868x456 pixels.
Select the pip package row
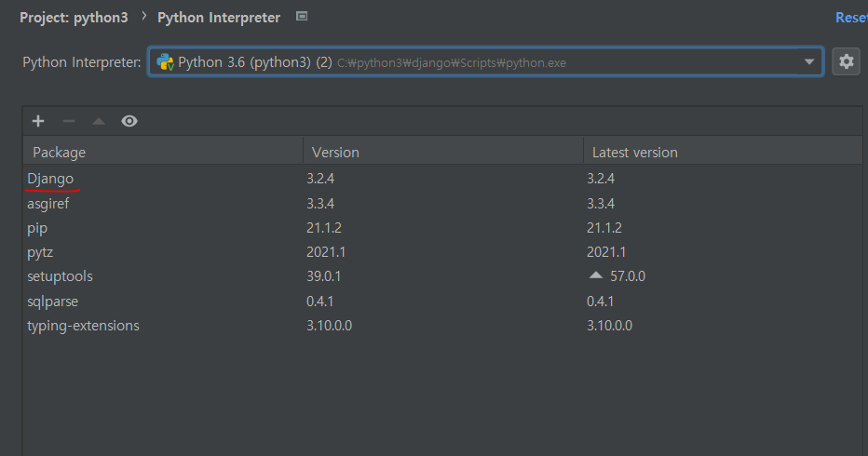443,228
